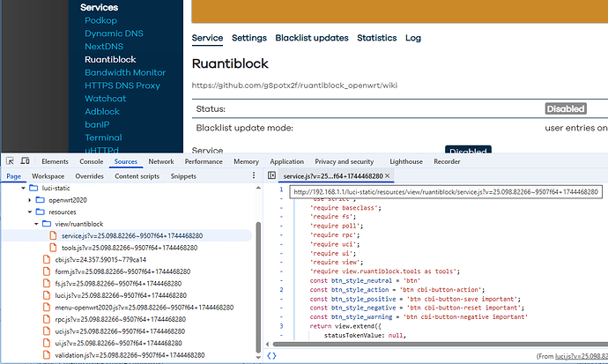Click the openwrt2020 folder icon
This screenshot has width=608, height=364.
click(41, 200)
